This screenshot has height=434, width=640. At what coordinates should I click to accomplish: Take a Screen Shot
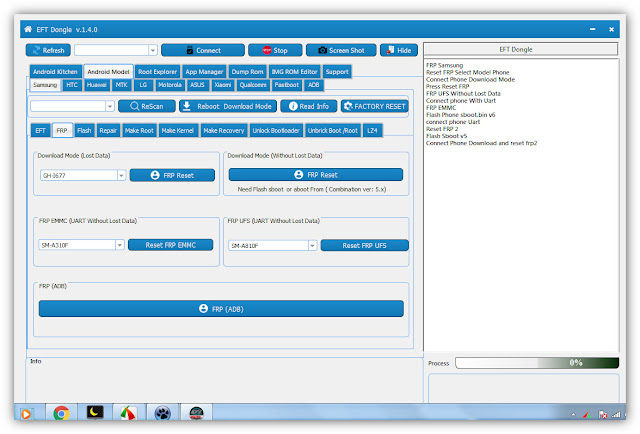[341, 50]
